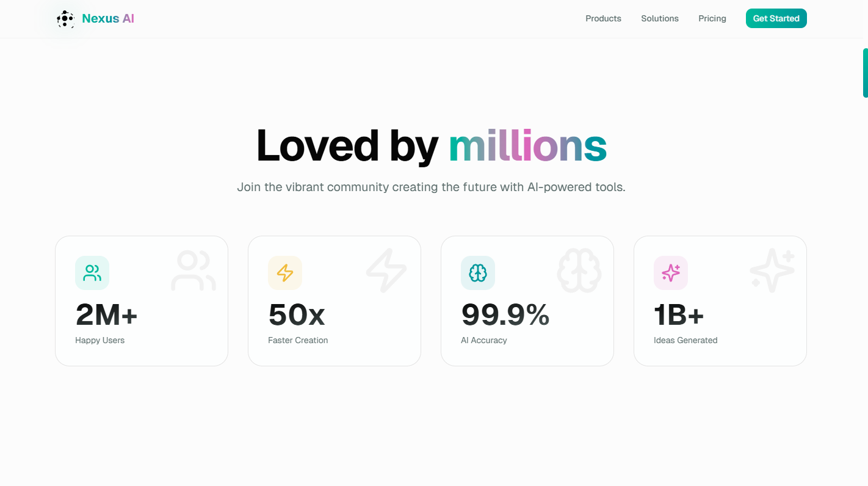Click the pink sparkles icon
The width and height of the screenshot is (868, 486).
click(671, 273)
